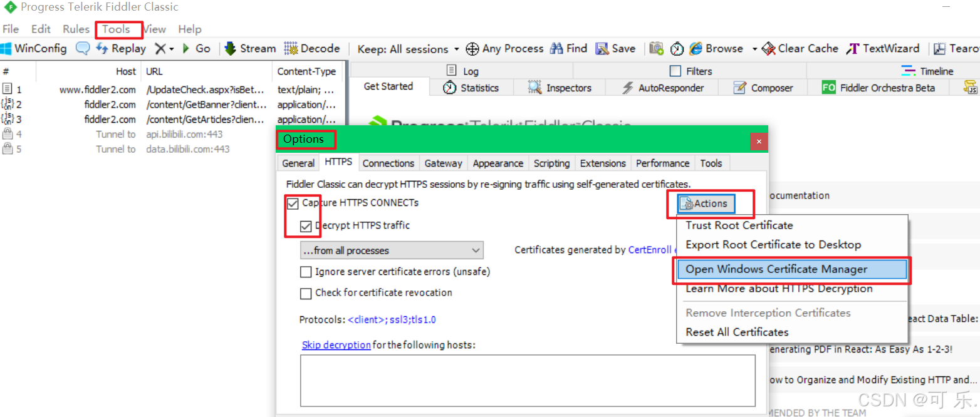980x417 pixels.
Task: Select session 3 GetArticles row
Action: tap(172, 119)
